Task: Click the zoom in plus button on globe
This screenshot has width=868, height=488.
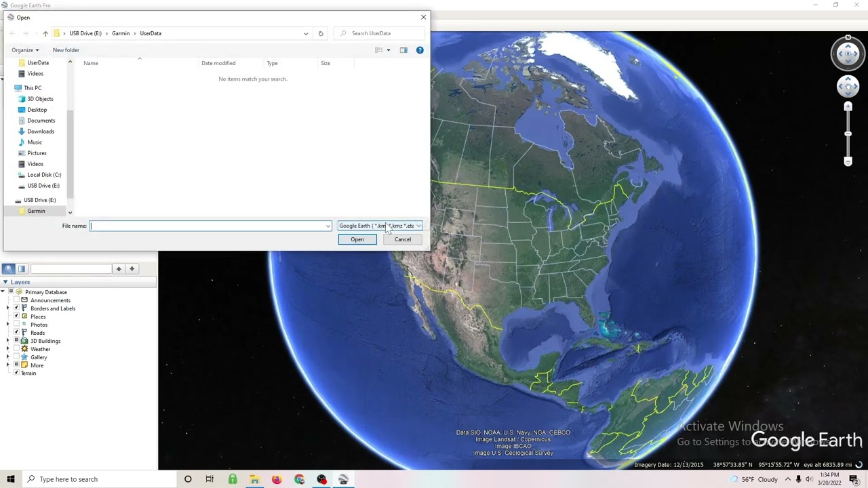Action: click(x=848, y=106)
